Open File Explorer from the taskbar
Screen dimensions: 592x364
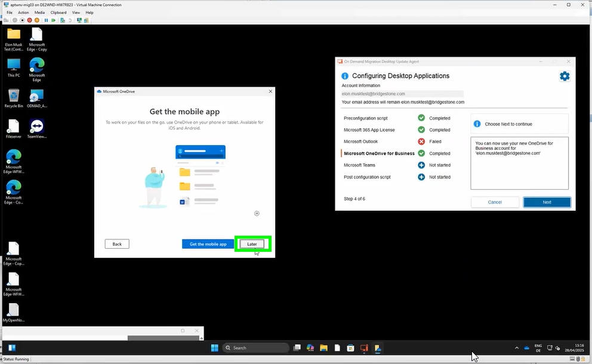click(323, 348)
